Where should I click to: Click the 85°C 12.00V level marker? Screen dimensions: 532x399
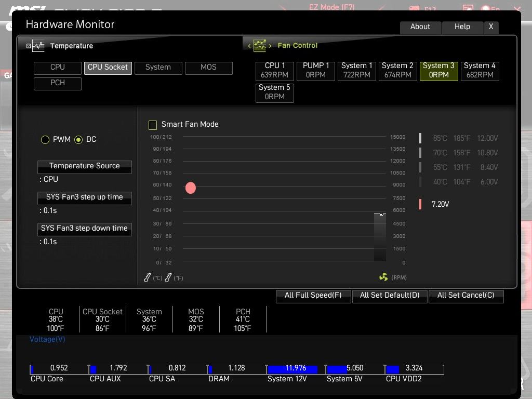point(420,138)
